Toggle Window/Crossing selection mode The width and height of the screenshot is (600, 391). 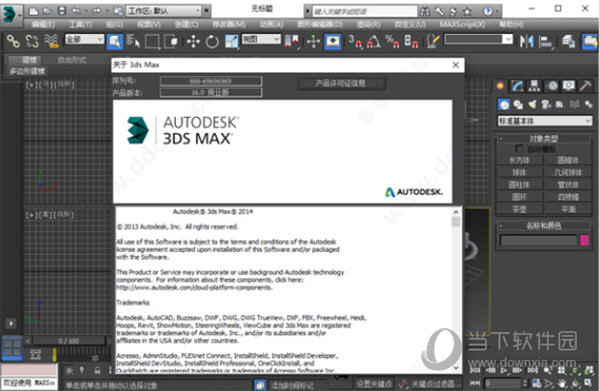(171, 41)
